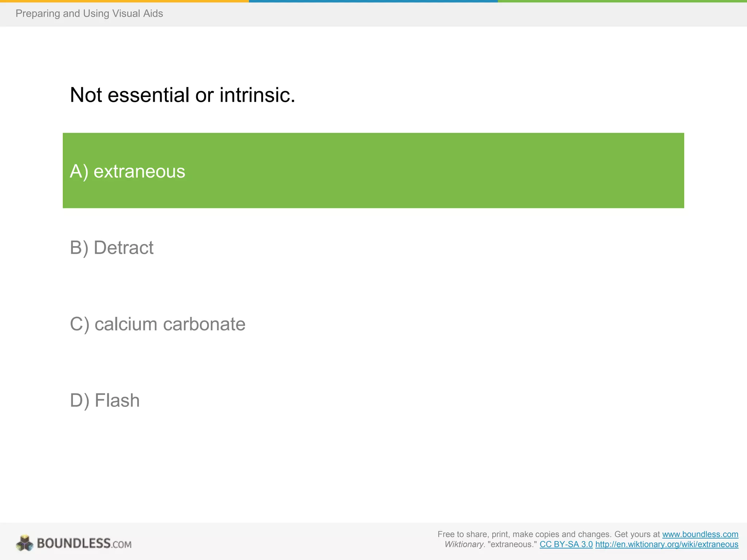Screen dimensions: 747x560
Task: Select answer A) extraneous
Action: tap(373, 171)
